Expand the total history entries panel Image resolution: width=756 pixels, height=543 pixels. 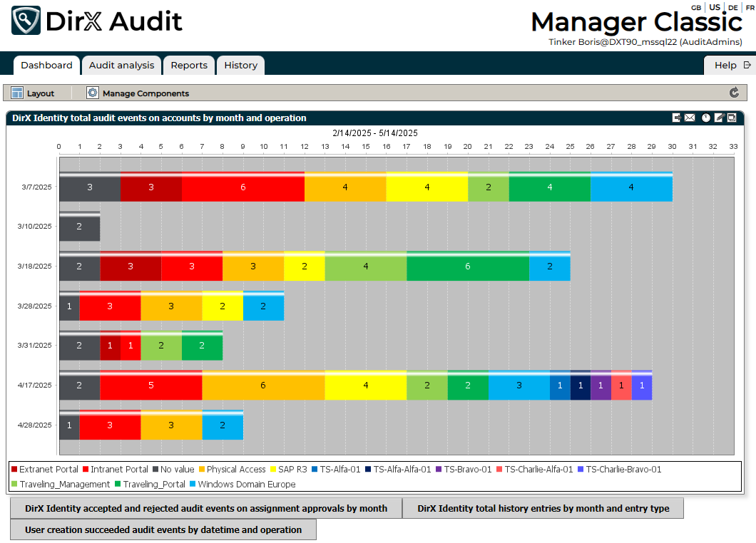tap(543, 509)
